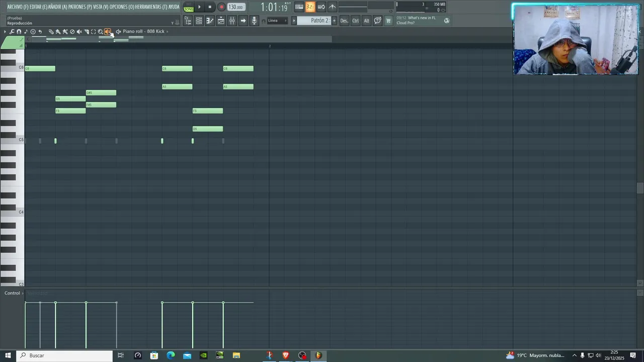This screenshot has width=644, height=362.
Task: Select the Delete tool
Action: [72, 31]
